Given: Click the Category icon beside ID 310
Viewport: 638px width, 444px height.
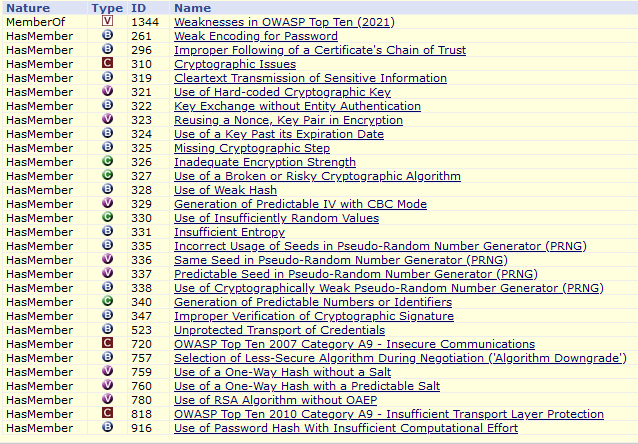Looking at the screenshot, I should [x=107, y=63].
